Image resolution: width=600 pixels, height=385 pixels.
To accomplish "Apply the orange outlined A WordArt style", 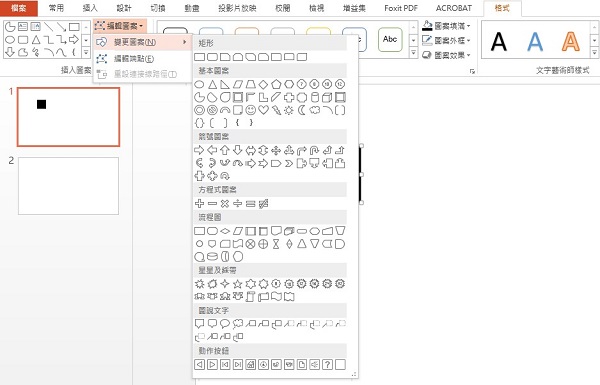I will coord(571,41).
